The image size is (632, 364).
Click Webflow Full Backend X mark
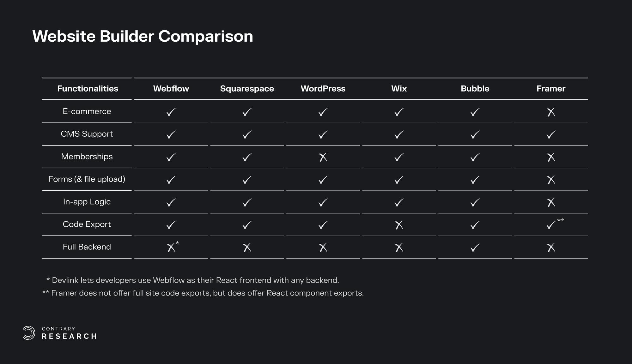click(171, 248)
